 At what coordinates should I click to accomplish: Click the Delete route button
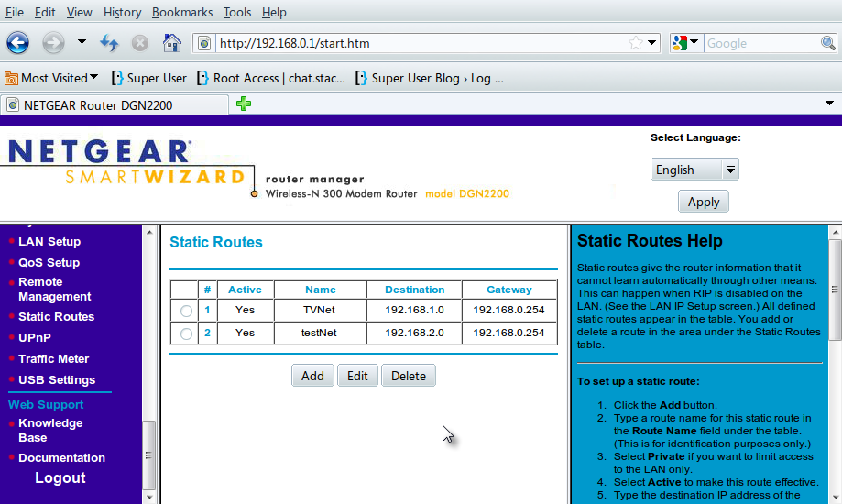[x=409, y=376]
